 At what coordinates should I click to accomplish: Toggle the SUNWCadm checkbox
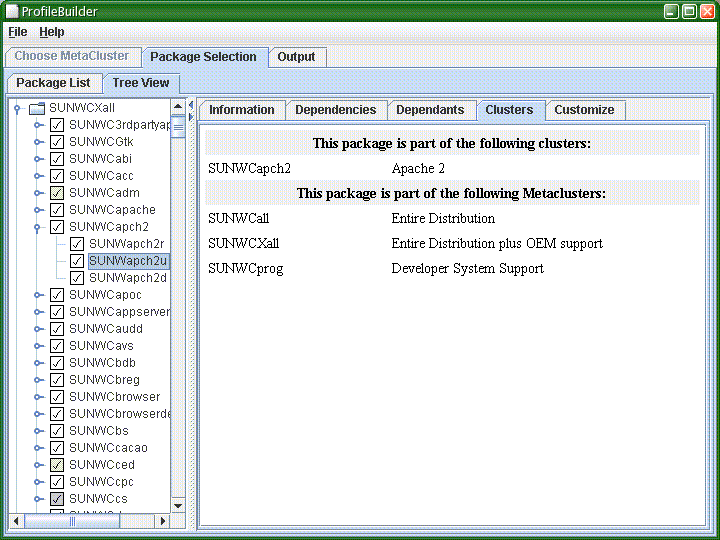(57, 193)
